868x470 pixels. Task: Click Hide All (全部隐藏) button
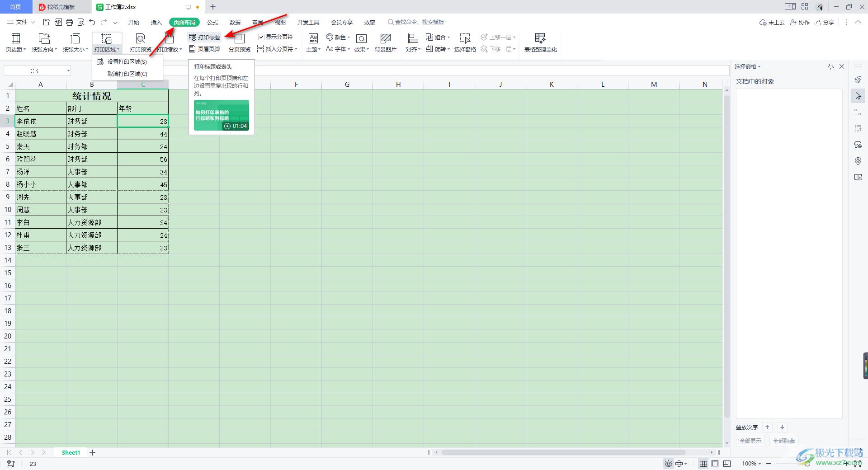(784, 441)
